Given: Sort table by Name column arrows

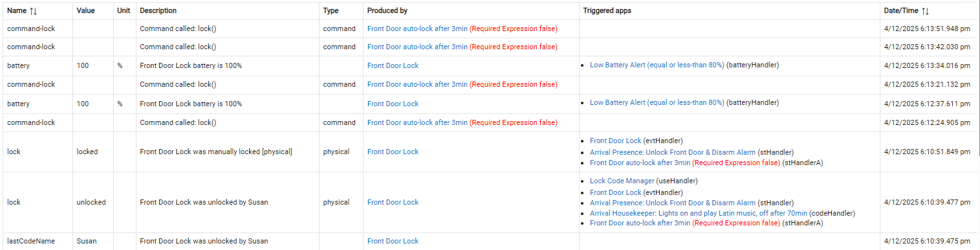Looking at the screenshot, I should 32,11.
